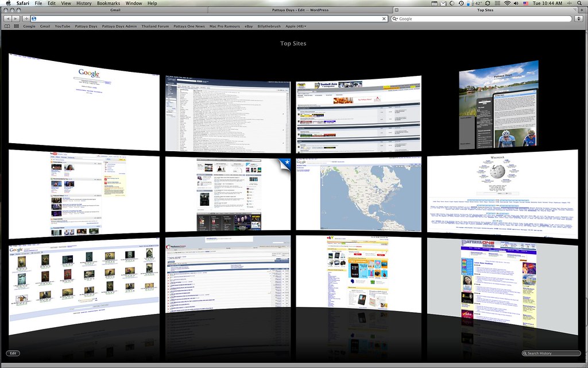The image size is (588, 368).
Task: Click the Add Bookmark plus button
Action: [25, 18]
